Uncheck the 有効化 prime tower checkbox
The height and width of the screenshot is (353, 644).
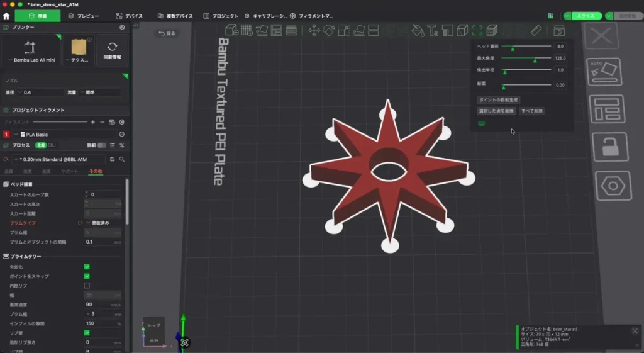tap(87, 267)
